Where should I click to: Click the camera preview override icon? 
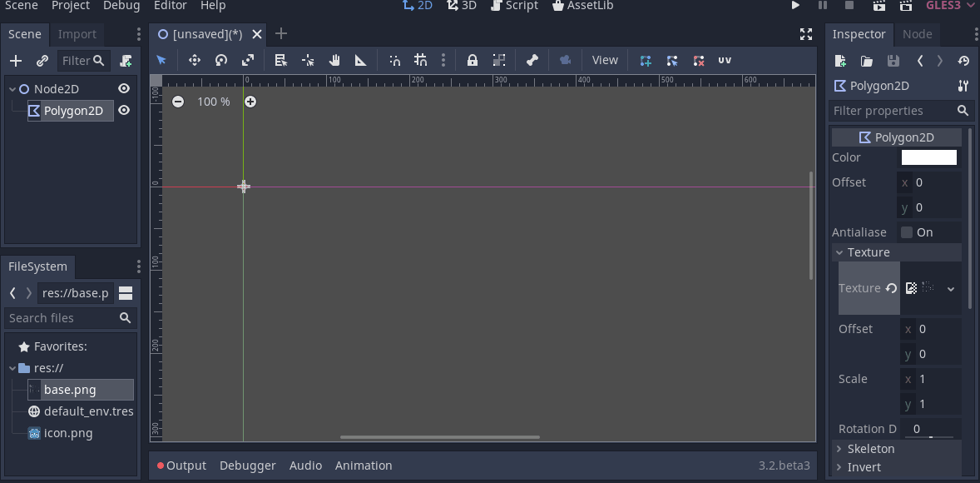pyautogui.click(x=566, y=60)
